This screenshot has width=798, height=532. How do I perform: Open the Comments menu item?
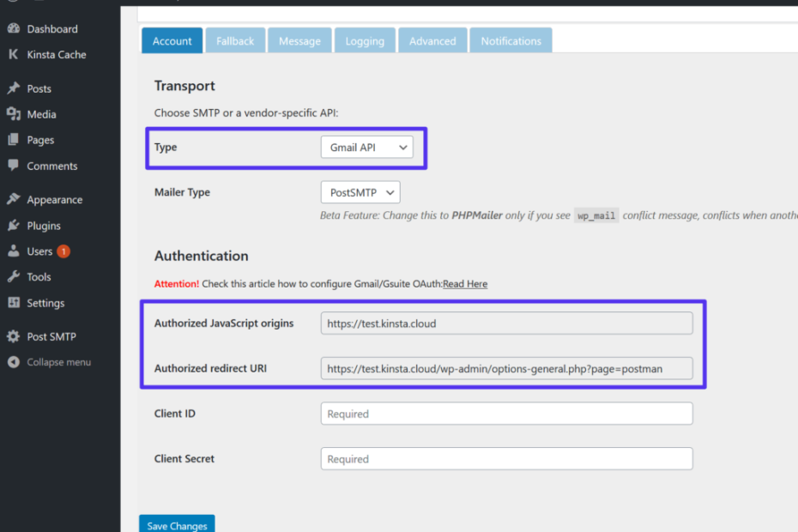pos(51,166)
